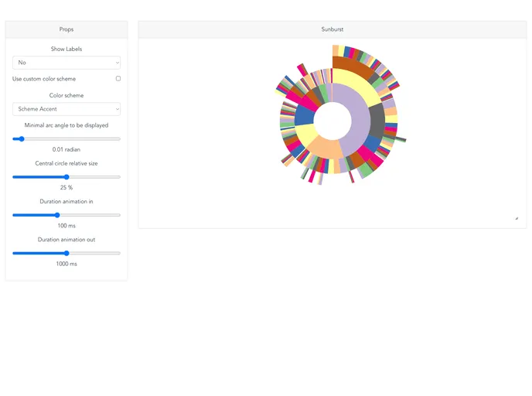Screen dimensions: 532x396
Task: Click the Sunburst panel header
Action: pyautogui.click(x=332, y=29)
